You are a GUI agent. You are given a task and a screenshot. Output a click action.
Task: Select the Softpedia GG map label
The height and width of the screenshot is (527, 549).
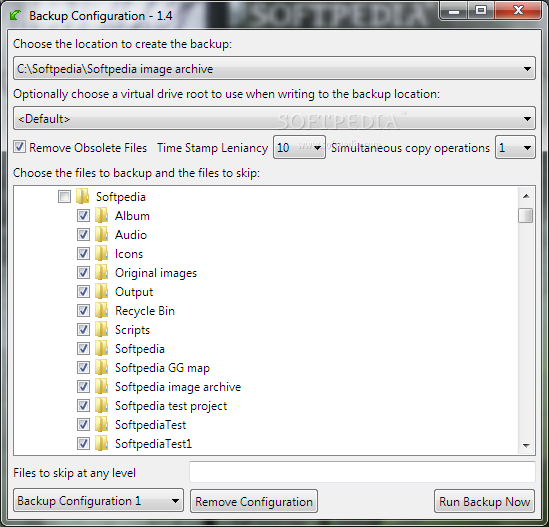tap(162, 368)
